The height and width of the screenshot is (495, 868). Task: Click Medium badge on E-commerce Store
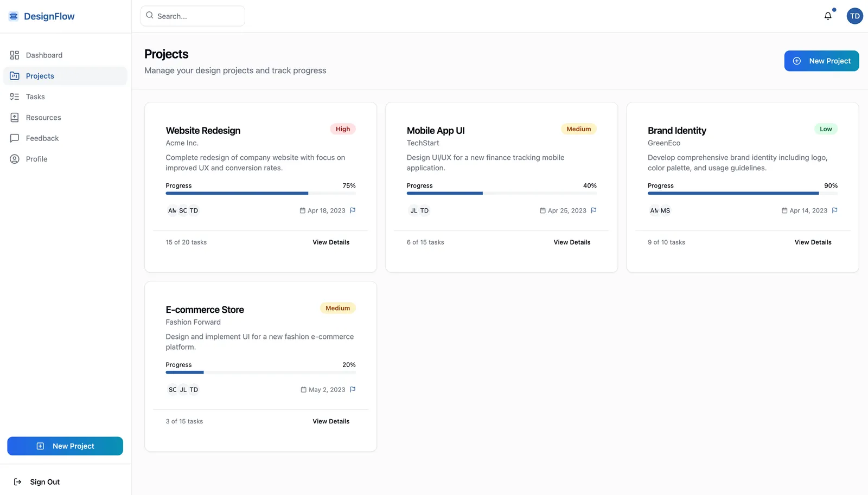(x=337, y=308)
